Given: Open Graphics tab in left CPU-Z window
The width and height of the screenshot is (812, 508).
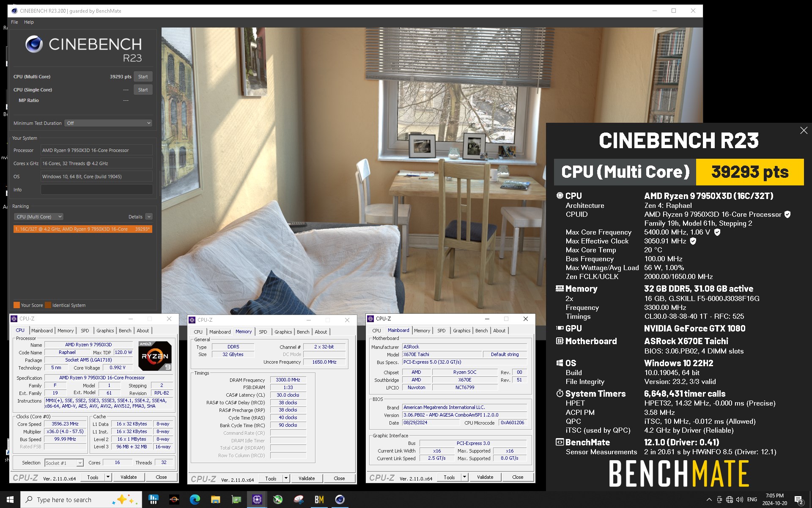Looking at the screenshot, I should point(105,331).
